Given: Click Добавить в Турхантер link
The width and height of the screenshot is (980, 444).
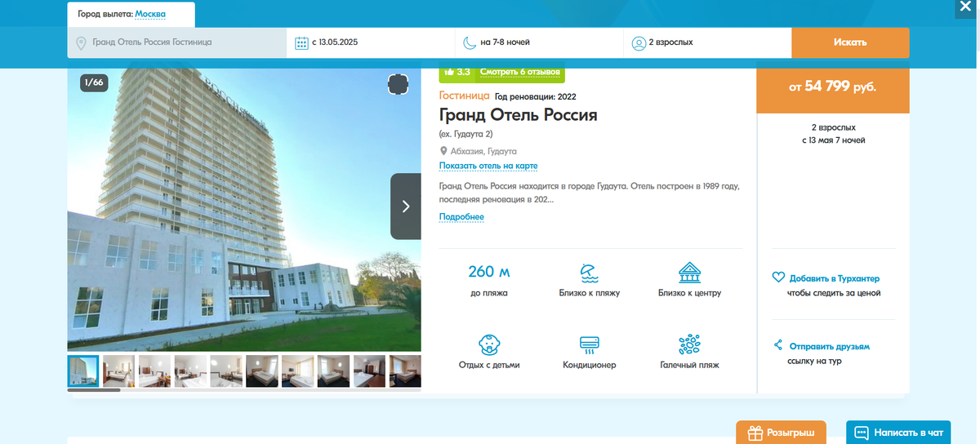Looking at the screenshot, I should point(834,278).
